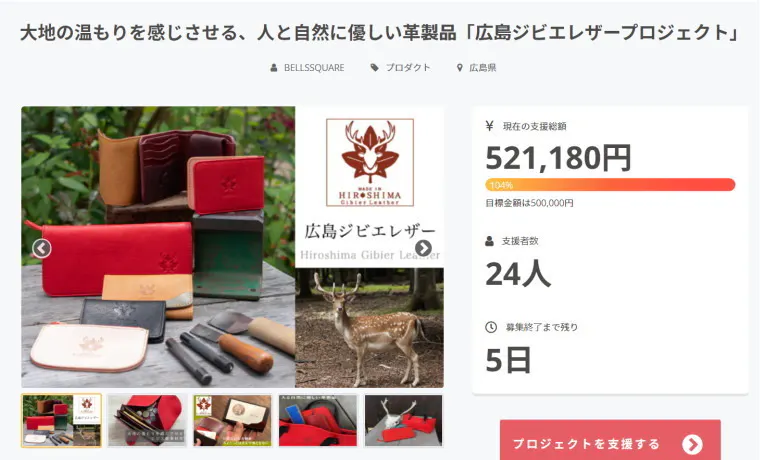Click the previous image arrow on carousel
Viewport: 760px width, 460px height.
click(x=42, y=248)
